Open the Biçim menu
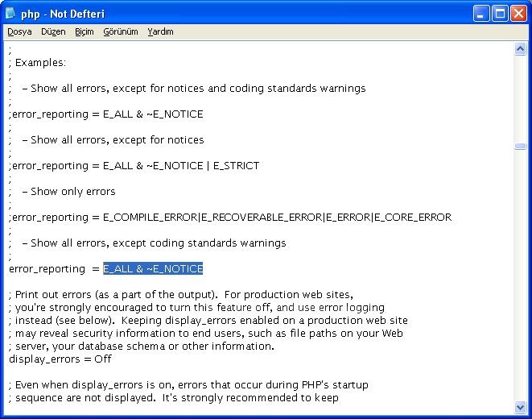This screenshot has height=419, width=532. [x=85, y=32]
